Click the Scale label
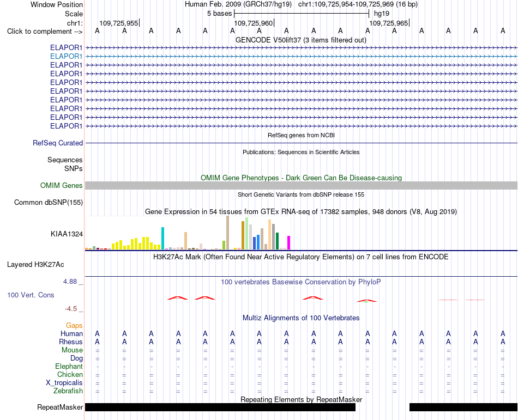The width and height of the screenshot is (518, 420). pyautogui.click(x=74, y=14)
